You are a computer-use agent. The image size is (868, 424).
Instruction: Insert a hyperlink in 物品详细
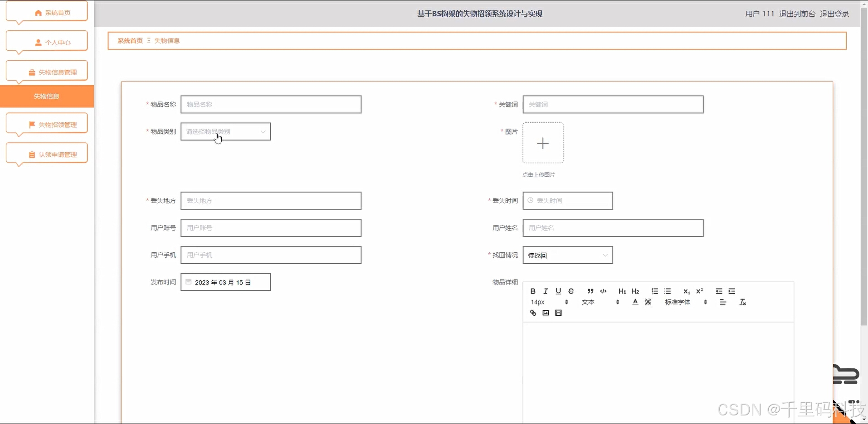(533, 313)
